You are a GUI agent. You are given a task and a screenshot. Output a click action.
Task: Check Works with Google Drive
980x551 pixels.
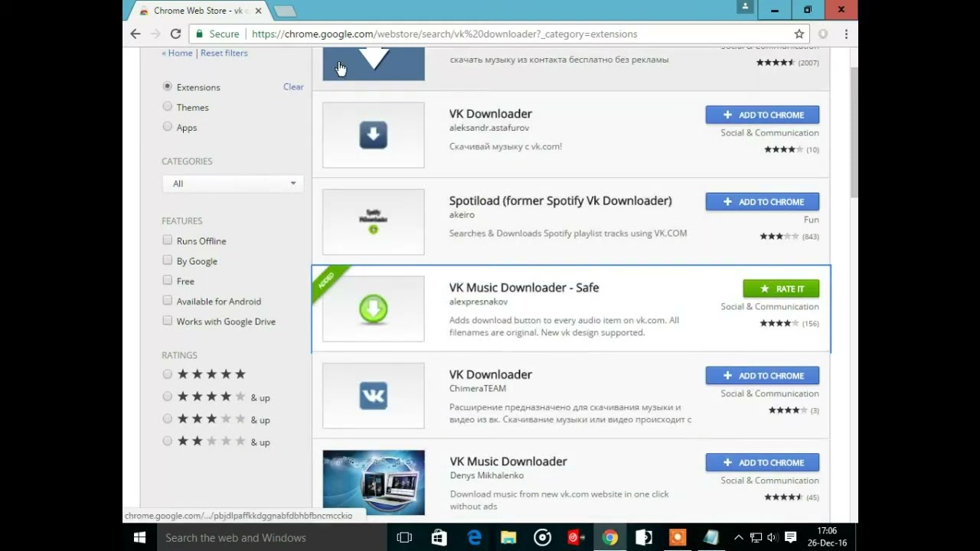click(x=167, y=321)
